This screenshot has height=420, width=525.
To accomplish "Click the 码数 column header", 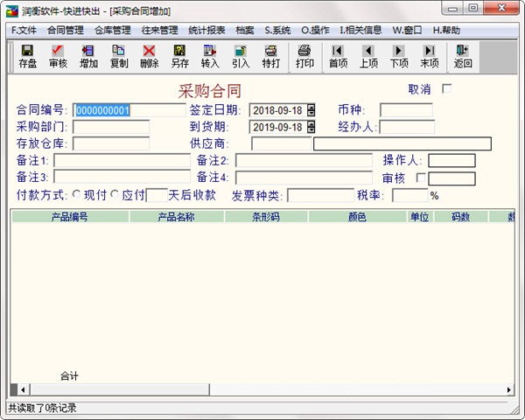I will point(461,217).
